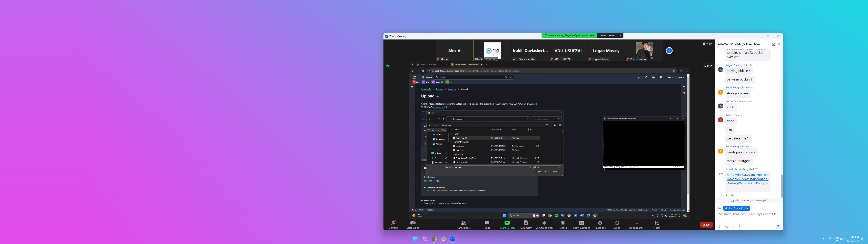The width and height of the screenshot is (868, 244).
Task: Open Summary in the meeting toolbar
Action: pyautogui.click(x=526, y=224)
